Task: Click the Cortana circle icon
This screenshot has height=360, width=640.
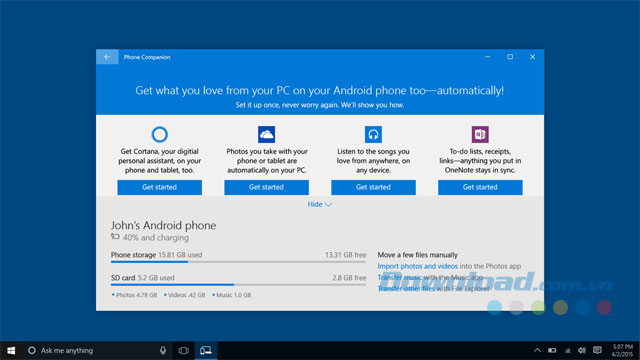Action: 160,134
